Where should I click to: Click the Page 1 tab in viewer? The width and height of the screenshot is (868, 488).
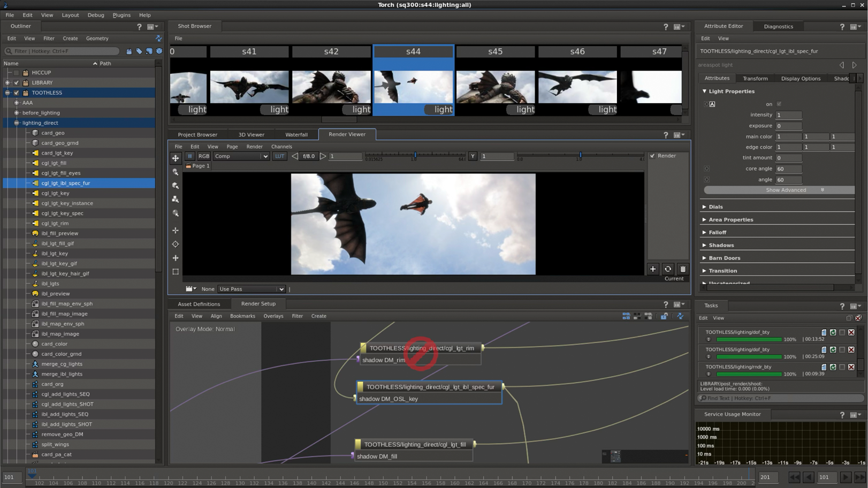[197, 166]
